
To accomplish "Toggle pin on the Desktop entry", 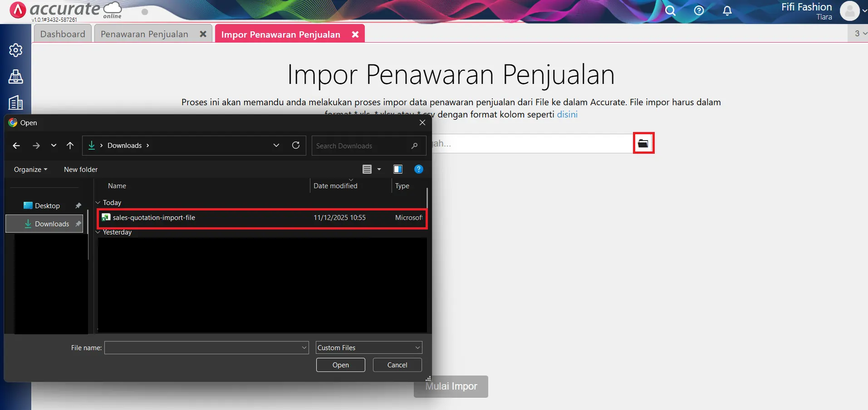I will pyautogui.click(x=78, y=205).
